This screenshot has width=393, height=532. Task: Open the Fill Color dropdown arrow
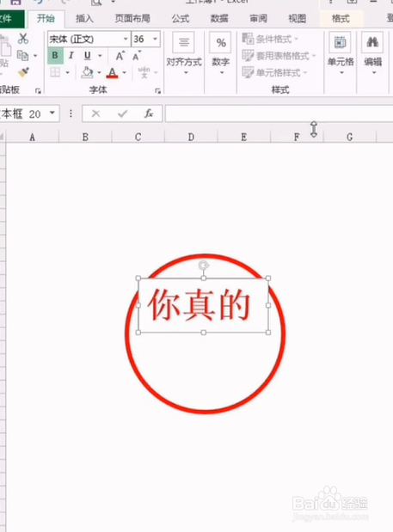[x=100, y=72]
